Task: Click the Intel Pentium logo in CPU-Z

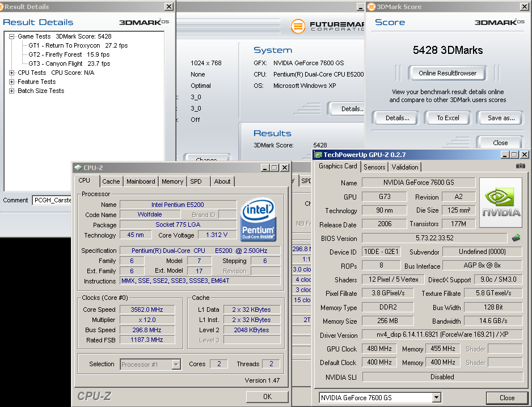Action: pos(258,219)
